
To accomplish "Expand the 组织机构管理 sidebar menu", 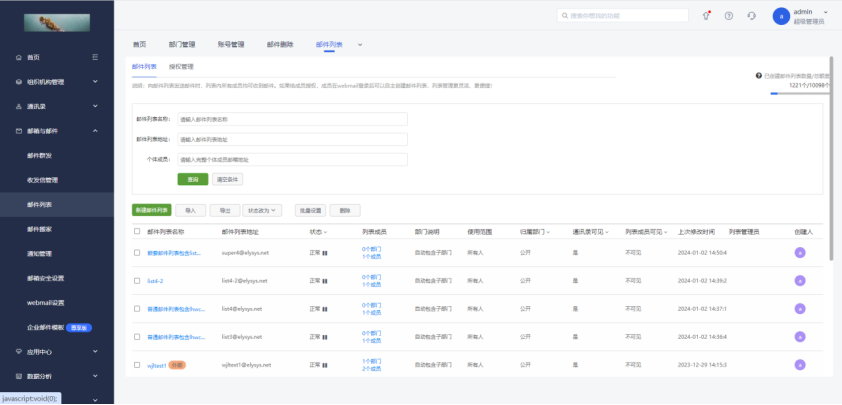I will pos(95,82).
